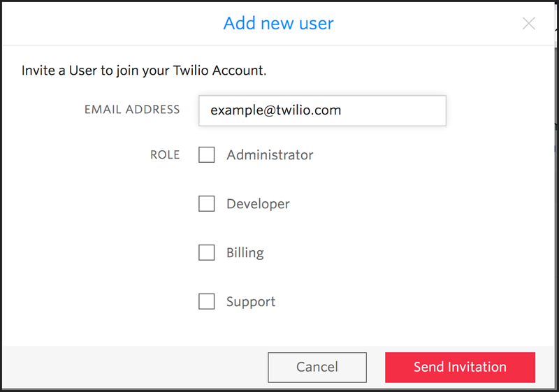This screenshot has width=559, height=392.
Task: Place cursor after example@twilio.com text
Action: coord(344,110)
